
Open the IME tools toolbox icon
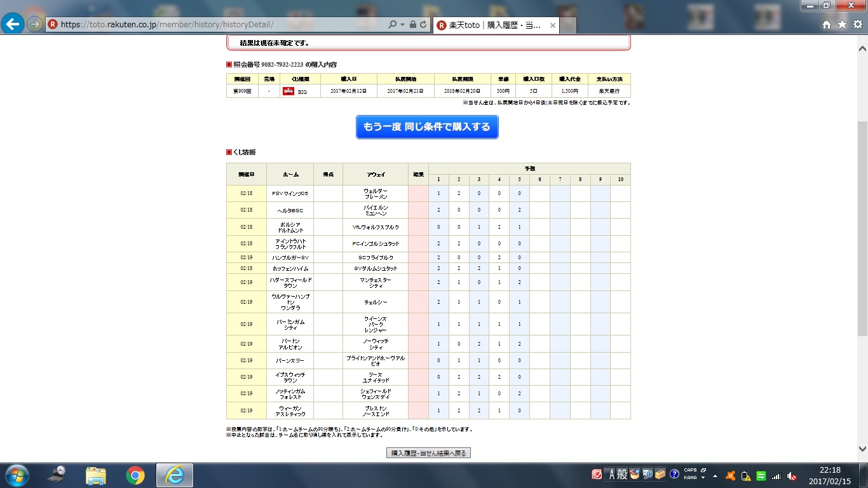point(660,475)
